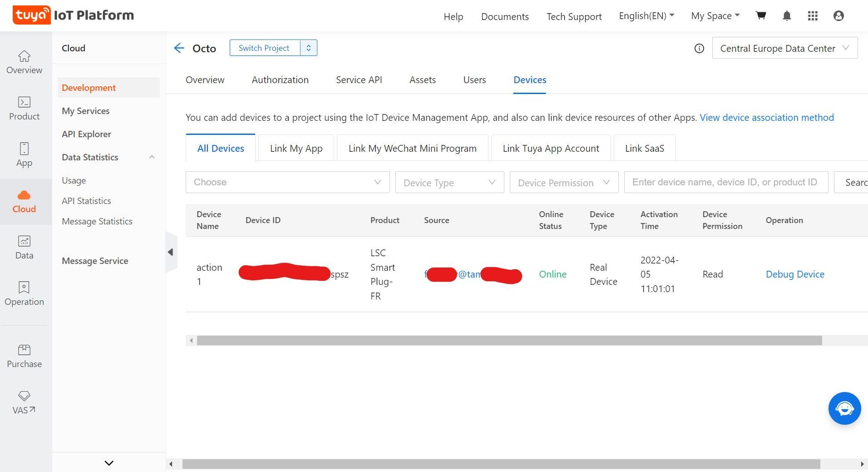Open the user account avatar
Image resolution: width=868 pixels, height=472 pixels.
pos(838,16)
